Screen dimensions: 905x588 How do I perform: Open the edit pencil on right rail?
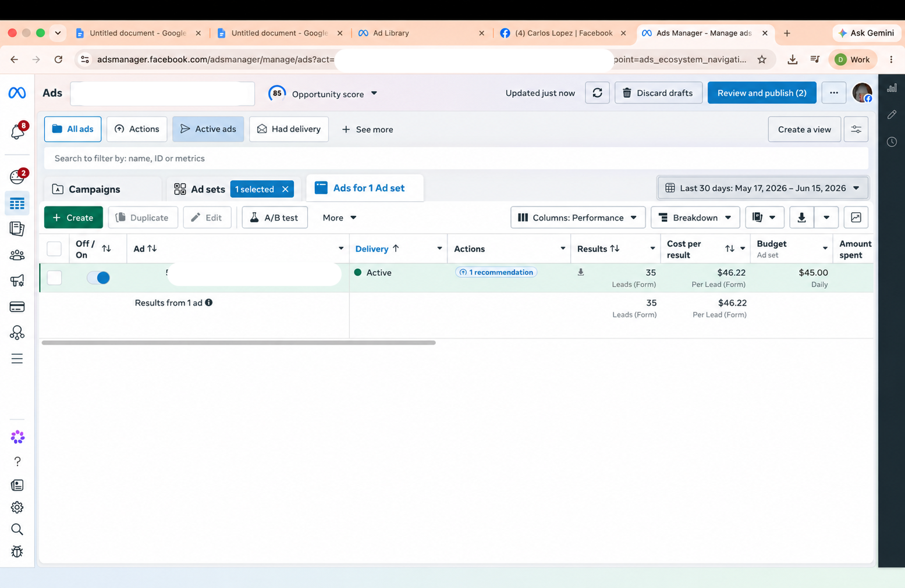pyautogui.click(x=892, y=115)
